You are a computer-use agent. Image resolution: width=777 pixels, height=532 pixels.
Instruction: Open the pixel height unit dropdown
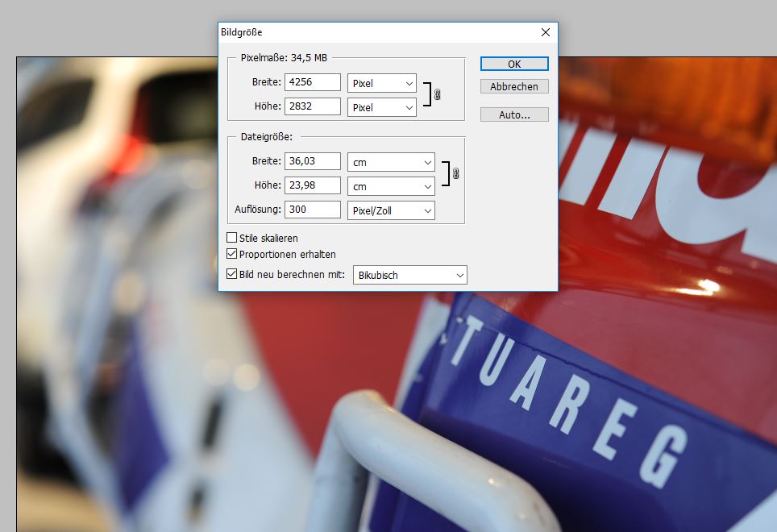click(381, 107)
